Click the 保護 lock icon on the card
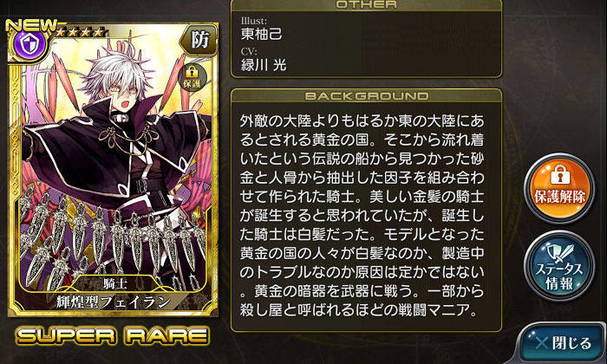 coord(192,76)
